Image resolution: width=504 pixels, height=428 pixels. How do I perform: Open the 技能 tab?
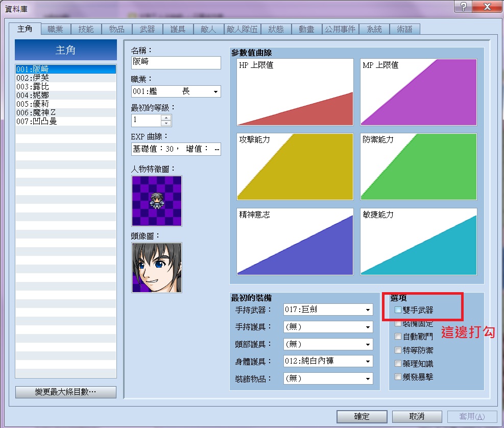pos(86,29)
